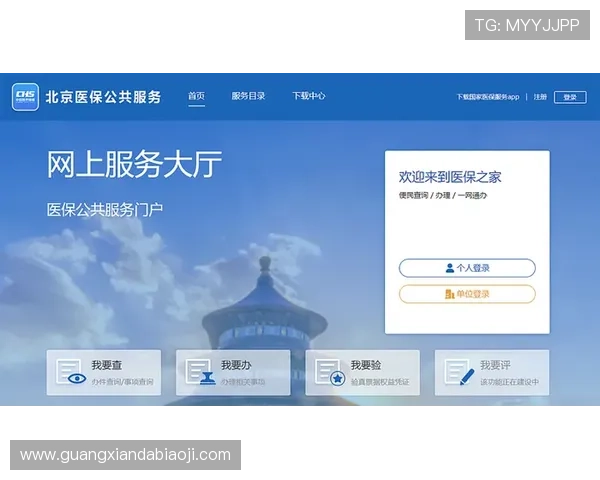Follow the 下载国家医保服务app link

pos(488,97)
